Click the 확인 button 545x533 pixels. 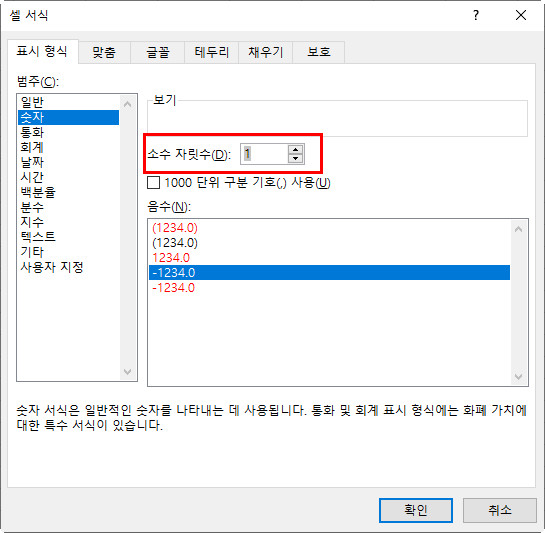(416, 510)
